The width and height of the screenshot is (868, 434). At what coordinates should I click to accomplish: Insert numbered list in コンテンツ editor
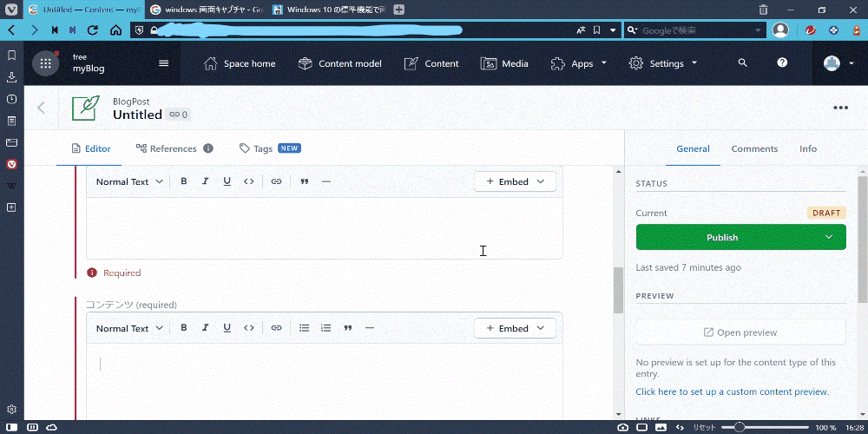326,328
